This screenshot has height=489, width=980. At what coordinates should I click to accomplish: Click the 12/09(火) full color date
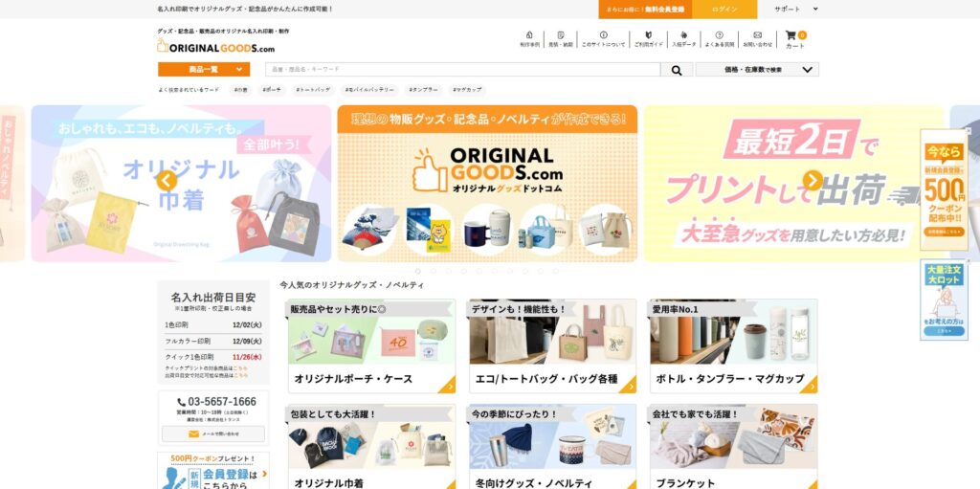coord(247,342)
